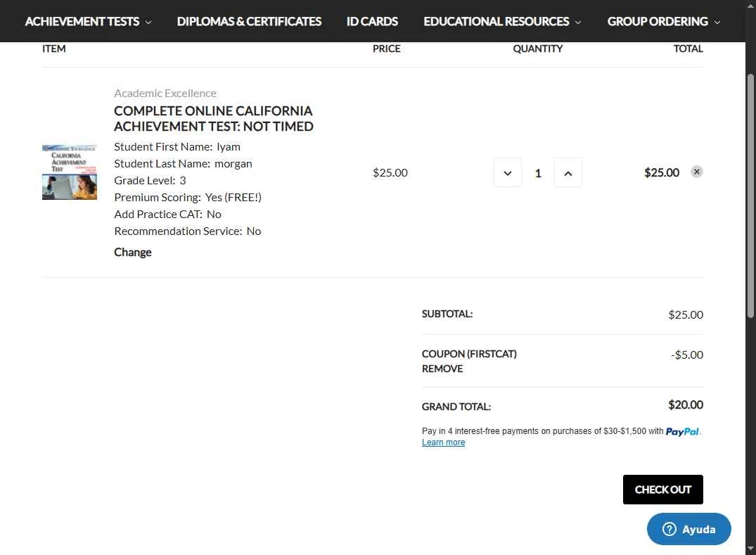
Task: Click the PRICE column header
Action: [x=386, y=49]
